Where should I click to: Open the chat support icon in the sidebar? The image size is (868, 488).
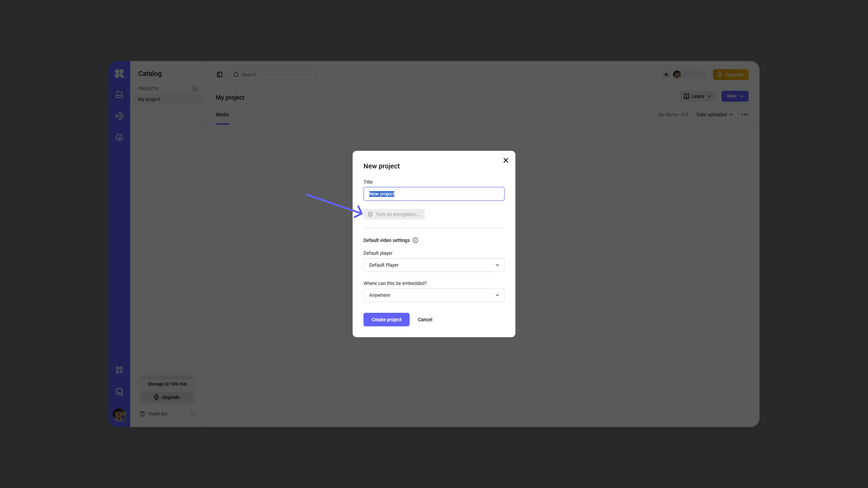[119, 392]
